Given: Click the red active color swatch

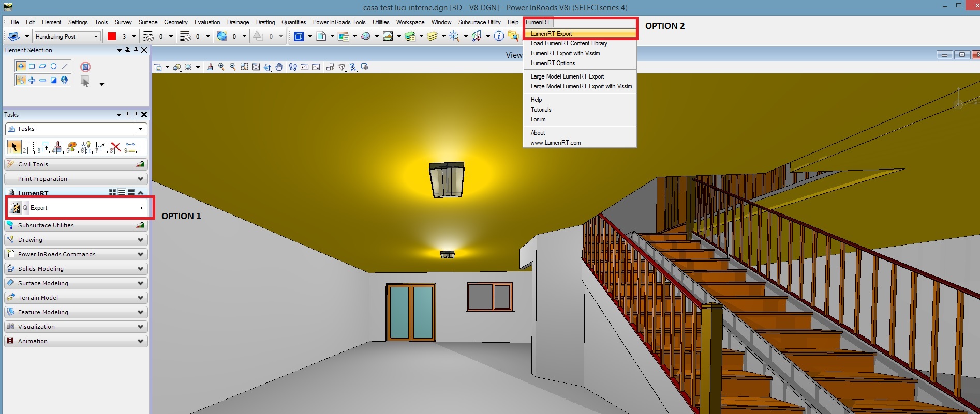Looking at the screenshot, I should click(x=112, y=36).
